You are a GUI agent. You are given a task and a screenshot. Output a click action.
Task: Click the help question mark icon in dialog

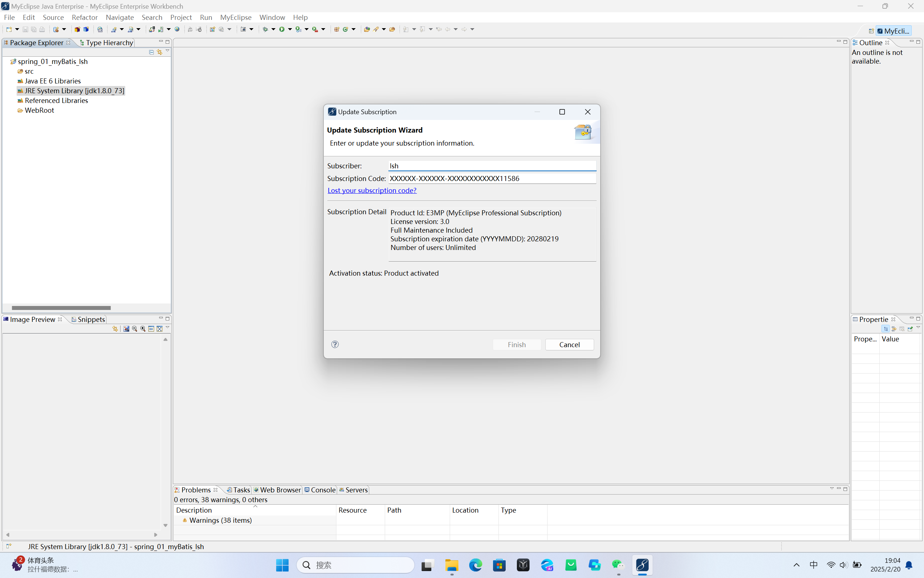coord(335,344)
